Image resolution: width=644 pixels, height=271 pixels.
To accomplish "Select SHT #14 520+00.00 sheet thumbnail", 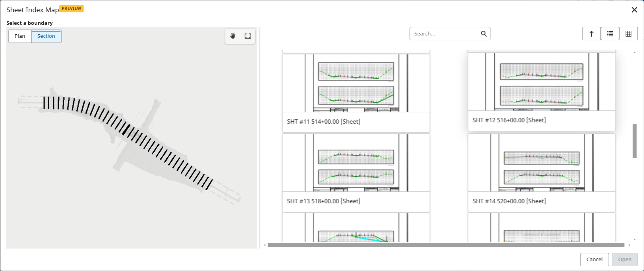I will point(542,163).
